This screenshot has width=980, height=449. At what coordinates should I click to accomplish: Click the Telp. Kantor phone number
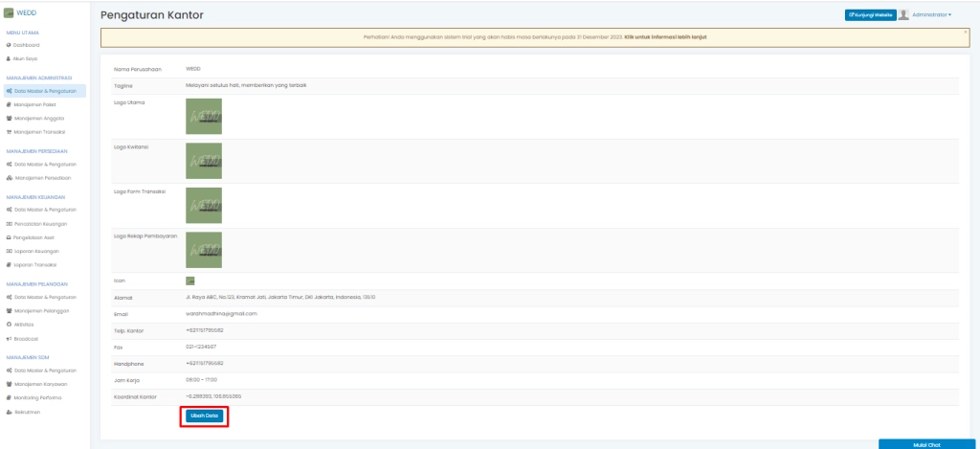pyautogui.click(x=205, y=330)
